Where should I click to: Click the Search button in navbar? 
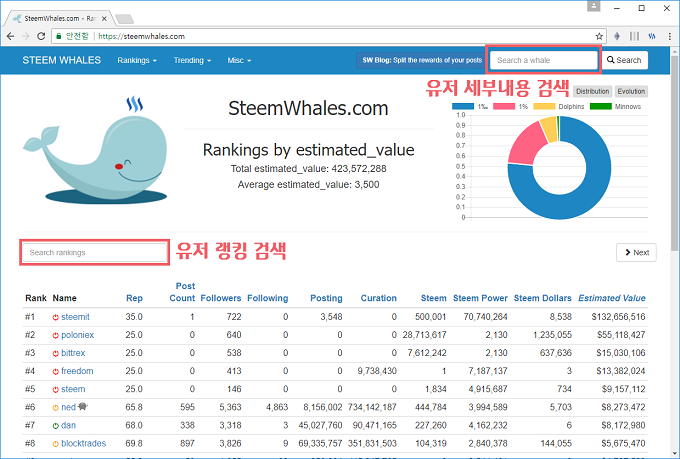point(624,60)
